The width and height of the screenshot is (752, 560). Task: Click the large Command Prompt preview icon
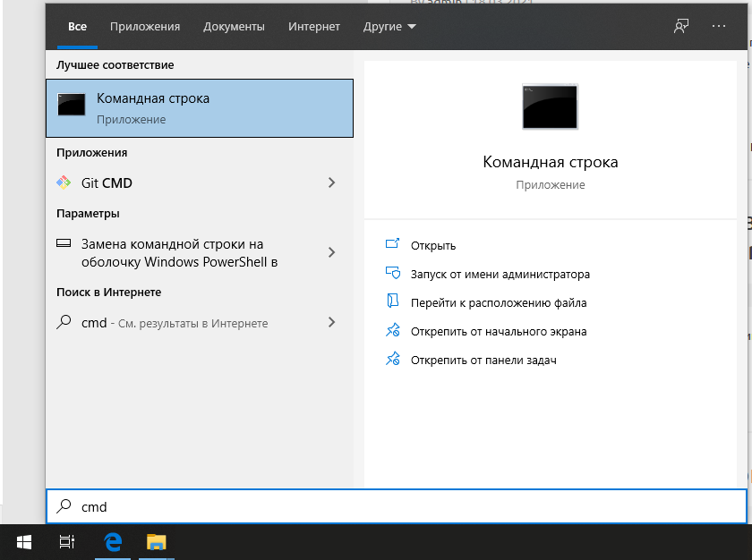[x=550, y=107]
